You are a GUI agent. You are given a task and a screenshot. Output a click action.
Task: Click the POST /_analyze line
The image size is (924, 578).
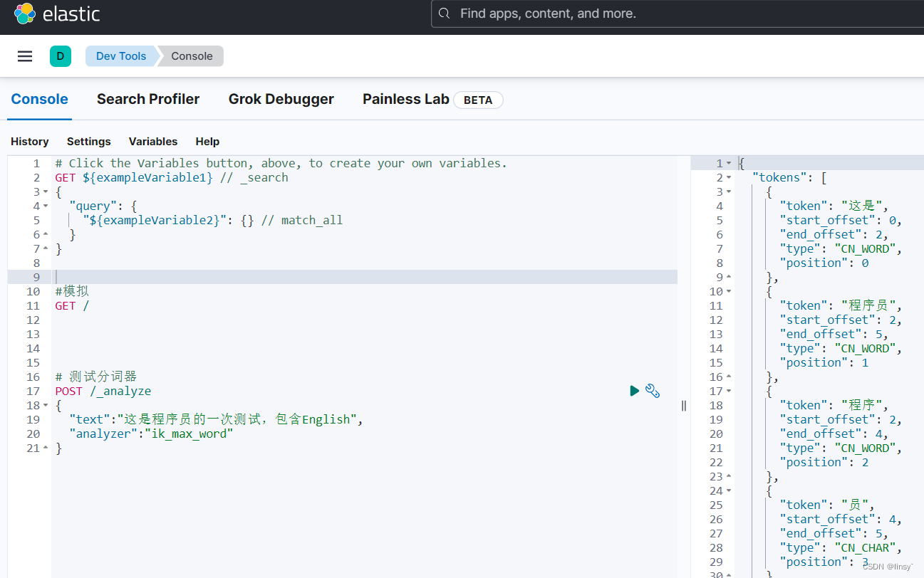point(103,391)
